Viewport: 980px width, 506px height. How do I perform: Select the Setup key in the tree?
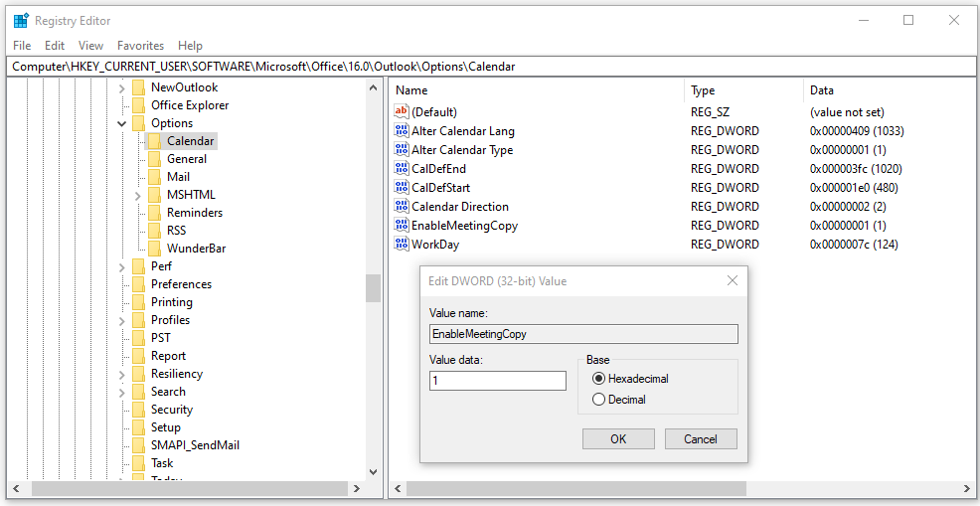(166, 427)
